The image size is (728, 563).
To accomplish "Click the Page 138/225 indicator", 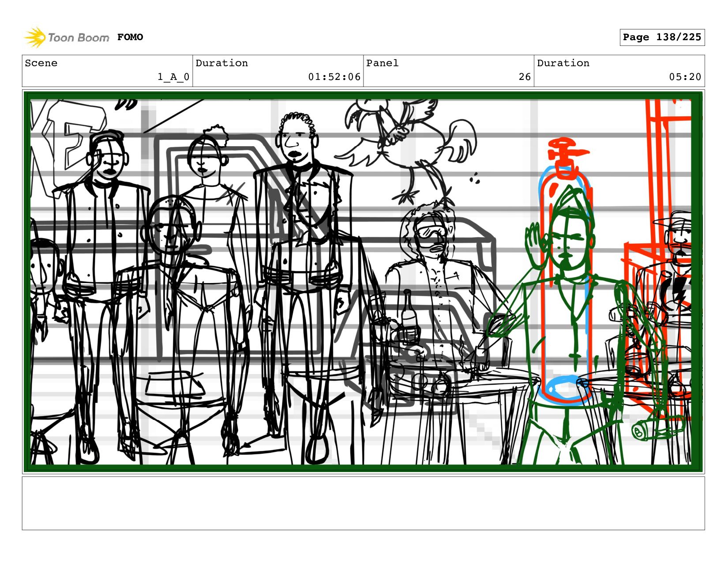I will (662, 37).
